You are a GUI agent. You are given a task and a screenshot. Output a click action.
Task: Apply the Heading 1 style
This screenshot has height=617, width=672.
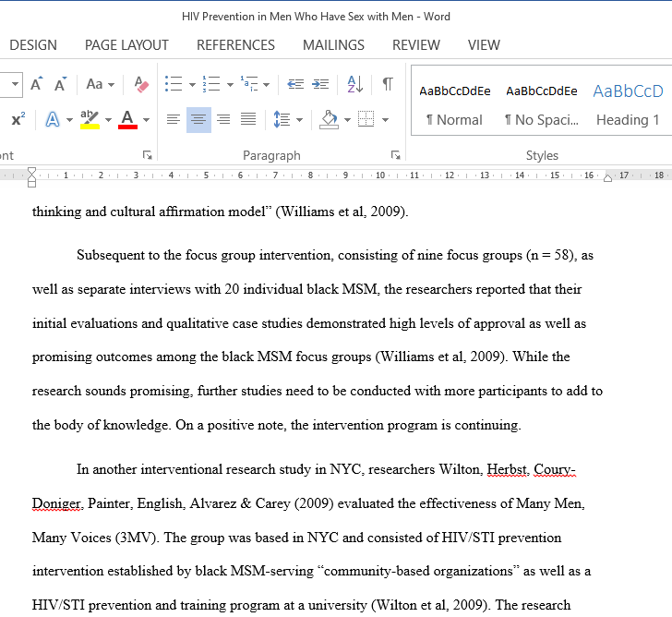628,105
